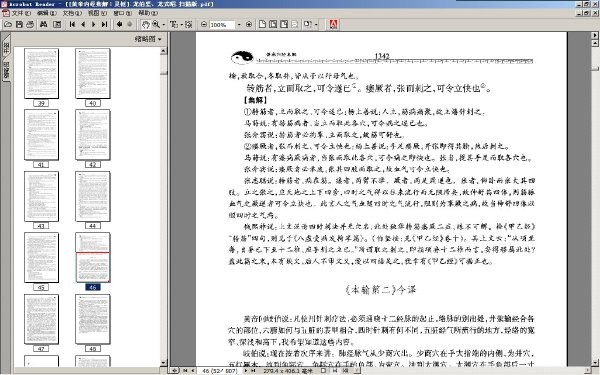Image resolution: width=600 pixels, height=375 pixels.
Task: Click page number field 46 (52/ 807)
Action: click(219, 370)
